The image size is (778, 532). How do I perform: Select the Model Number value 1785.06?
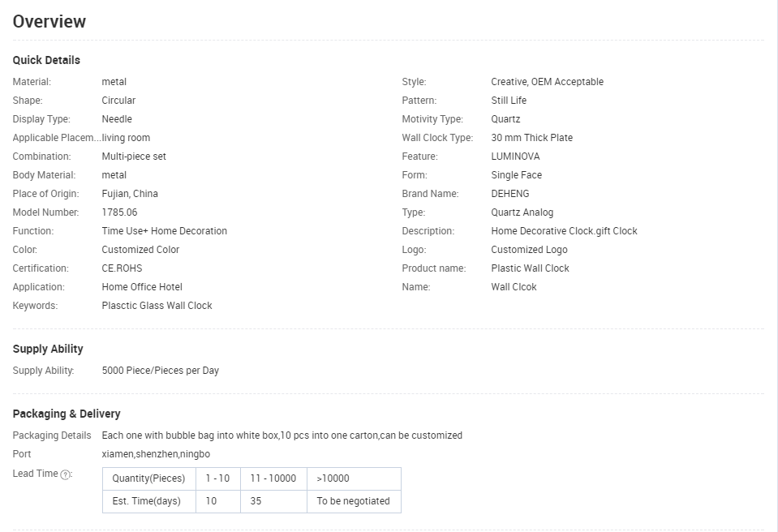(x=119, y=212)
